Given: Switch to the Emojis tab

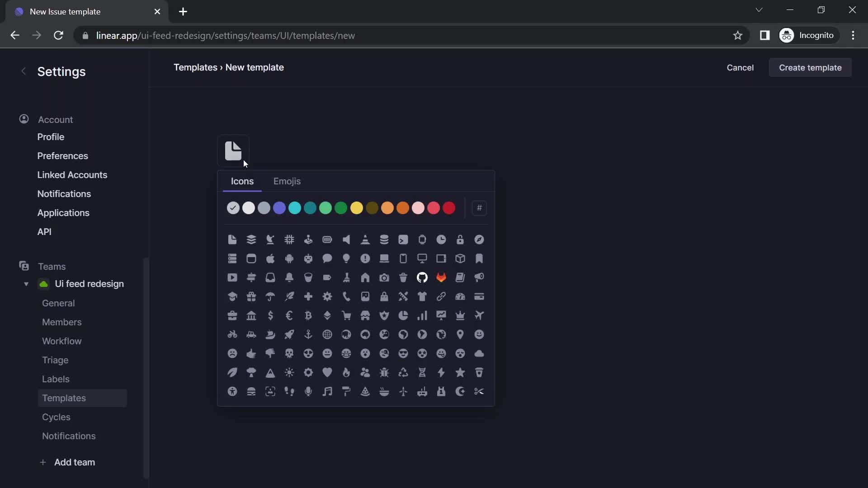Looking at the screenshot, I should (x=287, y=181).
